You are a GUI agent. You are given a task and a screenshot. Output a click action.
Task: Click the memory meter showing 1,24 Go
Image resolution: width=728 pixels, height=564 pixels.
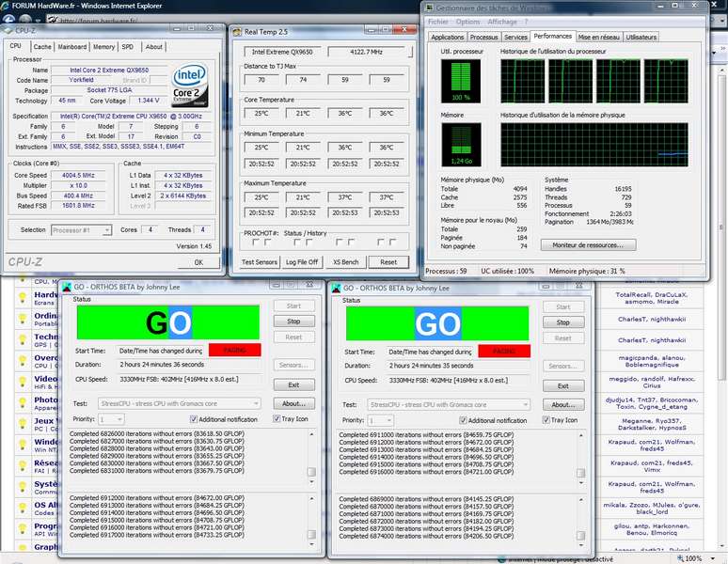pos(461,144)
